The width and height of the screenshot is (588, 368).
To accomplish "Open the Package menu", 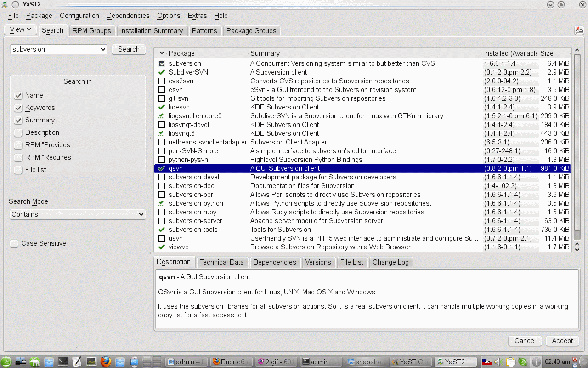I will [x=39, y=16].
